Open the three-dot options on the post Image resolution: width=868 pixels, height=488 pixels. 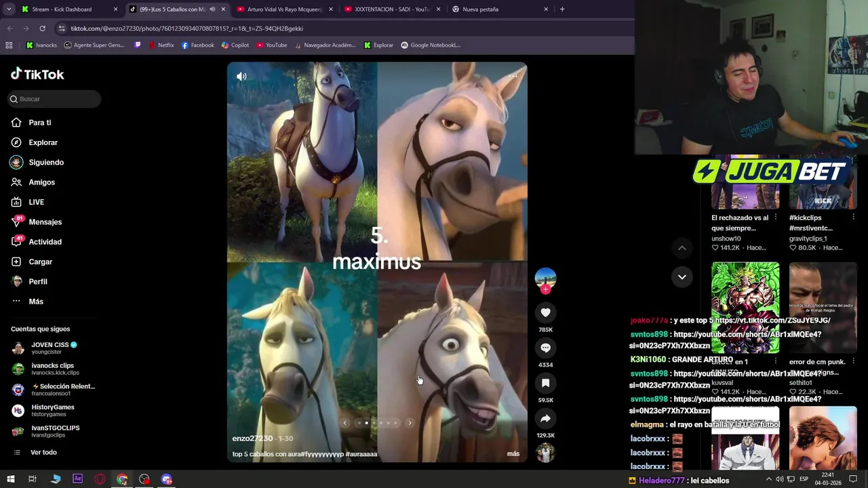coord(513,76)
